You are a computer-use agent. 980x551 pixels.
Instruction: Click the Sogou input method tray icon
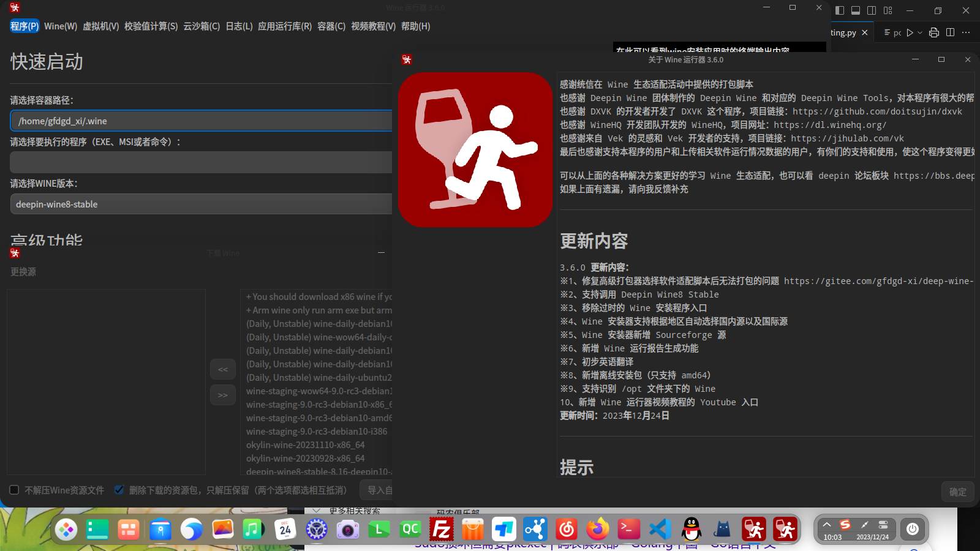point(845,525)
